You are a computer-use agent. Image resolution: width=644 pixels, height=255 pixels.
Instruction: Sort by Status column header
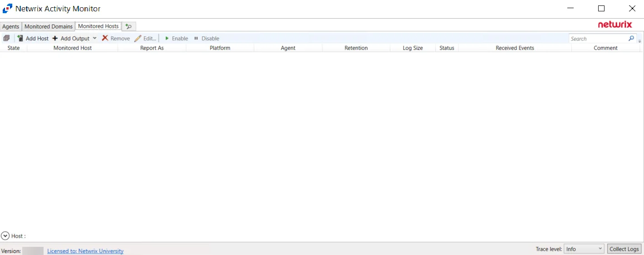point(447,48)
